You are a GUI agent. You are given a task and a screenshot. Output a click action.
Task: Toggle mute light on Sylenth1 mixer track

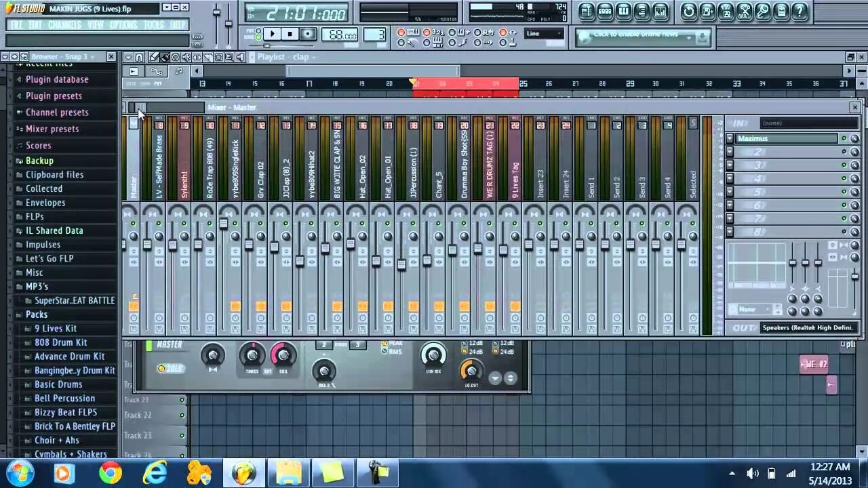(x=184, y=224)
